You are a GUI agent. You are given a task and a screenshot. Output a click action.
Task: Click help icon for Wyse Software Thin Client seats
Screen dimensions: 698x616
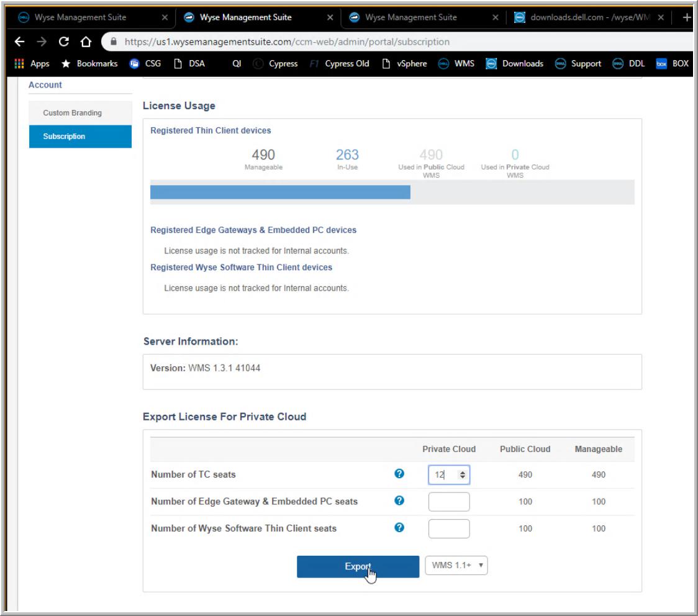(x=399, y=527)
